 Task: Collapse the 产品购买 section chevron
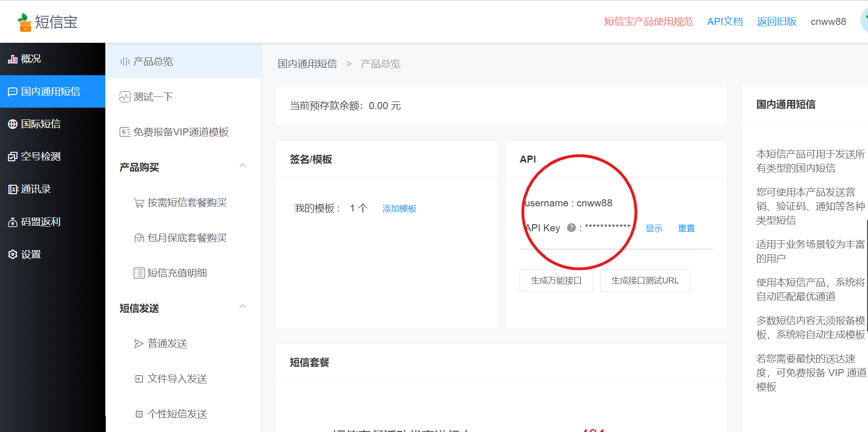pos(243,165)
